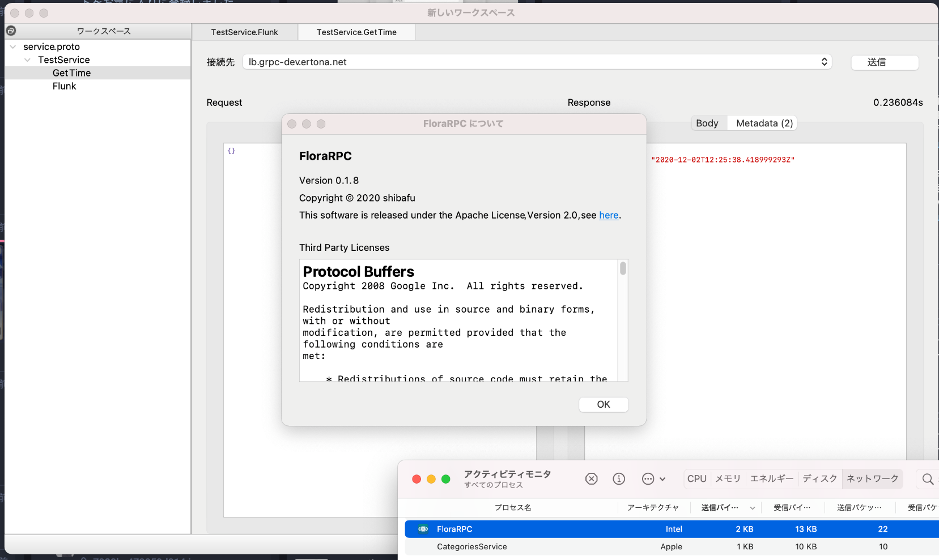Image resolution: width=939 pixels, height=560 pixels.
Task: Open the connection destination combo box
Action: point(537,62)
